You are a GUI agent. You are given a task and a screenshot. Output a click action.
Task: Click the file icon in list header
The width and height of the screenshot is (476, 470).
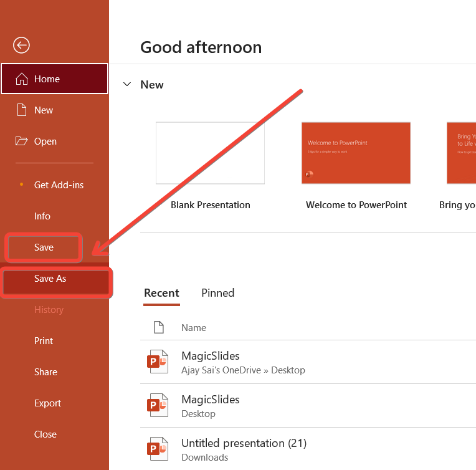(x=159, y=327)
